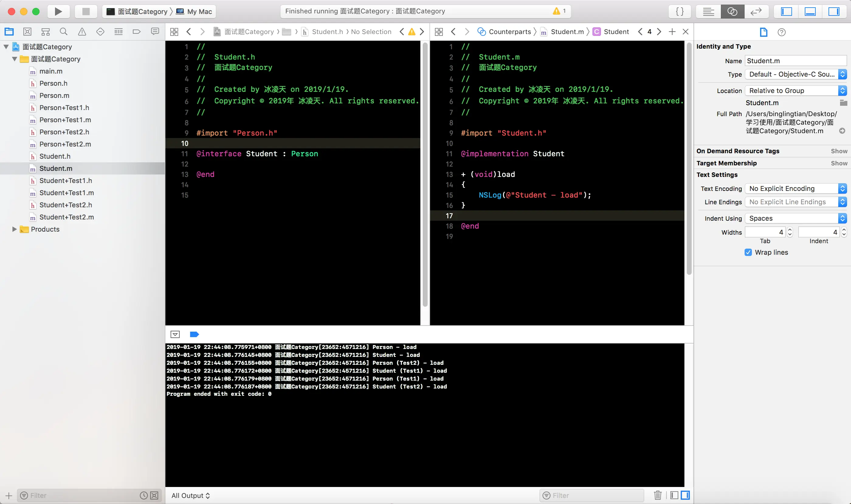Screen dimensions: 851x504
Task: Open the Find navigator magnifier icon
Action: pyautogui.click(x=64, y=32)
